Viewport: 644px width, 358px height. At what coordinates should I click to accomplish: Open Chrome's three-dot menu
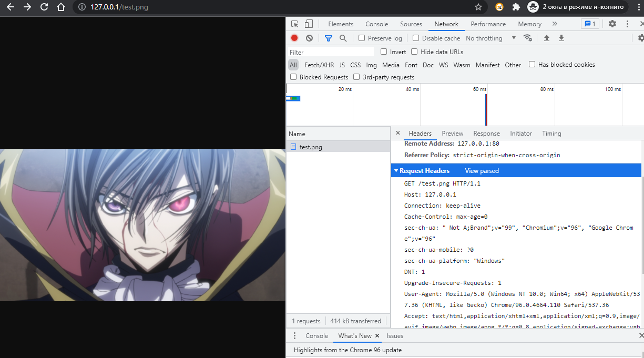(638, 7)
